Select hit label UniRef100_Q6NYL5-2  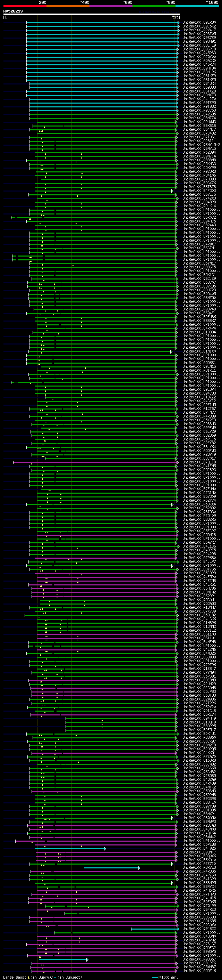pos(201,145)
